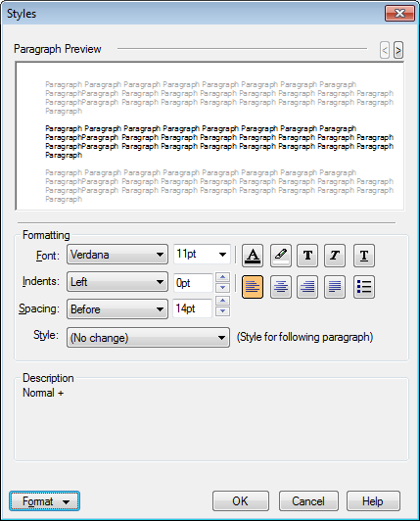Image resolution: width=420 pixels, height=521 pixels.
Task: Open Help for the Styles dialog
Action: (373, 501)
